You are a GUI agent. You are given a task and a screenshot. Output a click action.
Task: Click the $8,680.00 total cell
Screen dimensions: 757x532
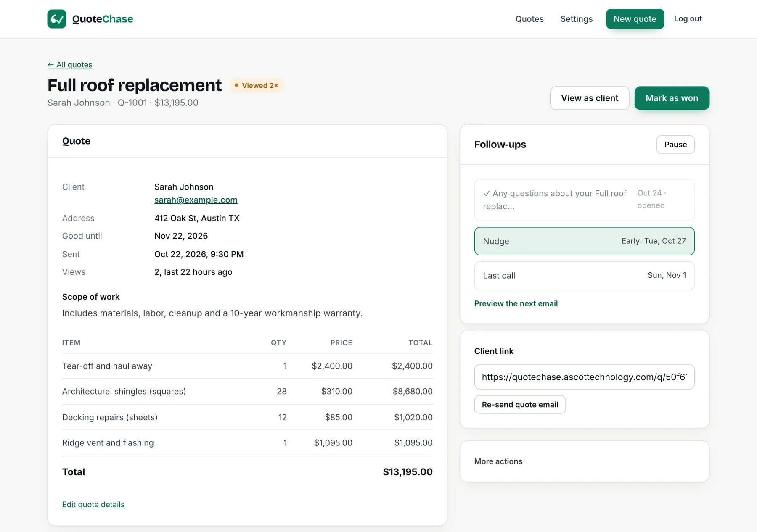pyautogui.click(x=413, y=391)
